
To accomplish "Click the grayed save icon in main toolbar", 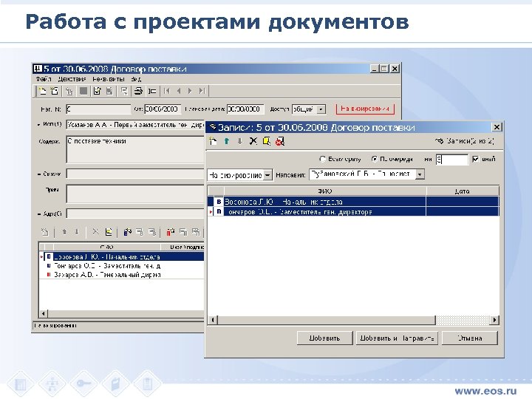I will 109,91.
